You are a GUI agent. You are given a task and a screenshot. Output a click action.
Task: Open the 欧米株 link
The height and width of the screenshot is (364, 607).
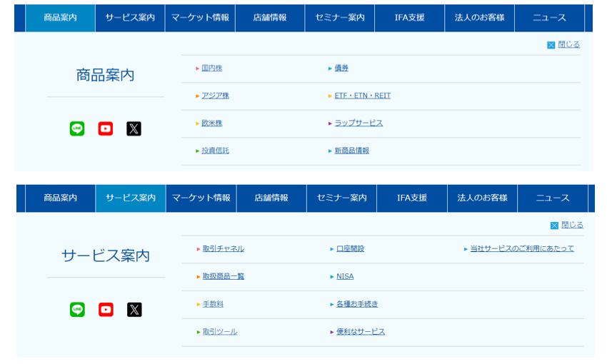212,123
